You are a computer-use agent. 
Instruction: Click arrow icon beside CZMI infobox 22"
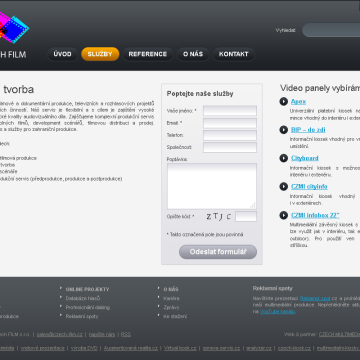coord(284,215)
